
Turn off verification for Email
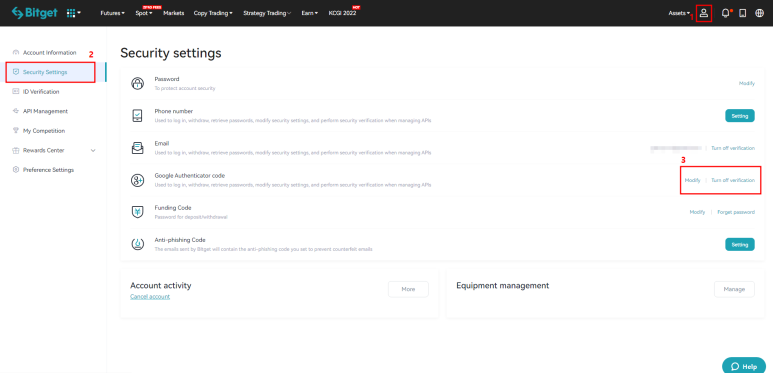pos(733,148)
